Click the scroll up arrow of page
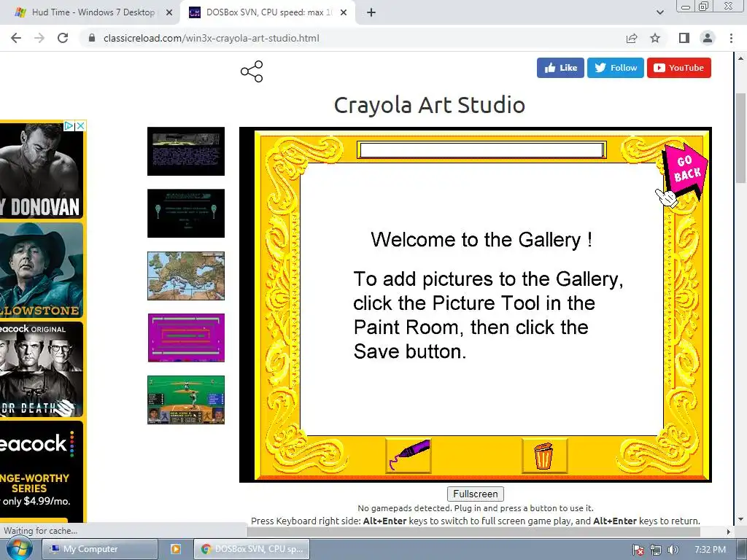The image size is (747, 560). pyautogui.click(x=740, y=58)
